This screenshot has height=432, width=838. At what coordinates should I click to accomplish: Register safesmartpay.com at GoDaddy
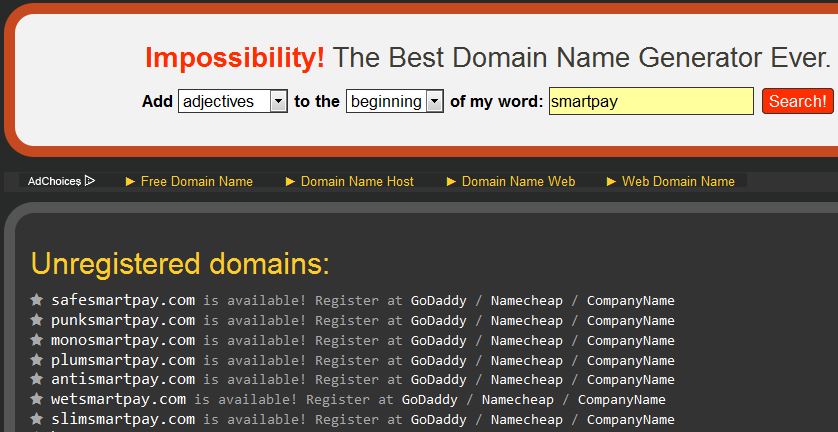pos(438,301)
